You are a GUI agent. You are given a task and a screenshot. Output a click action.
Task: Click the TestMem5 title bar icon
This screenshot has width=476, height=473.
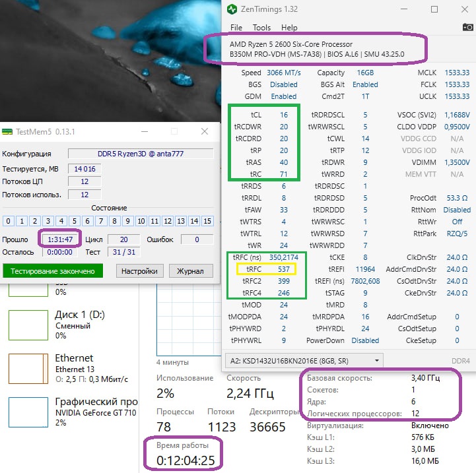pyautogui.click(x=8, y=131)
